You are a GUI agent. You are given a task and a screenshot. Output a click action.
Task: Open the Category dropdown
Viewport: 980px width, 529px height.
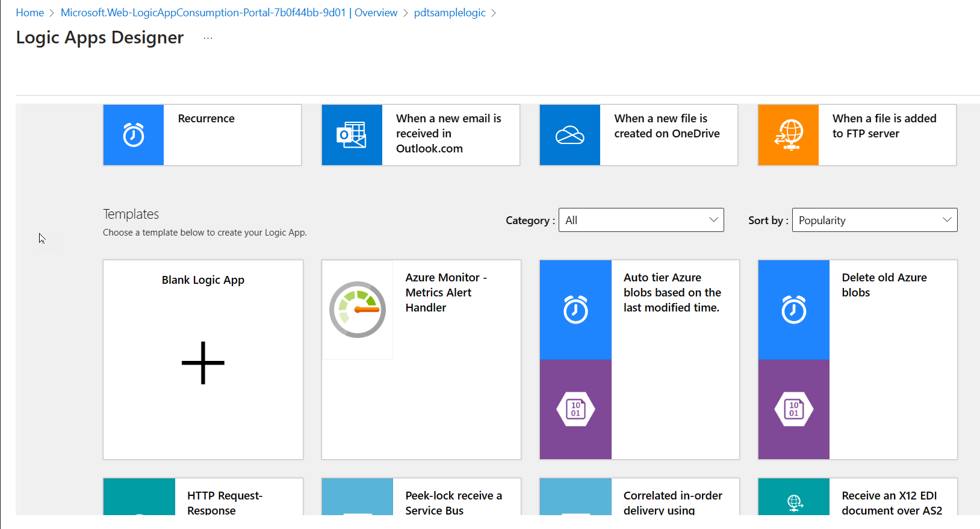coord(640,220)
